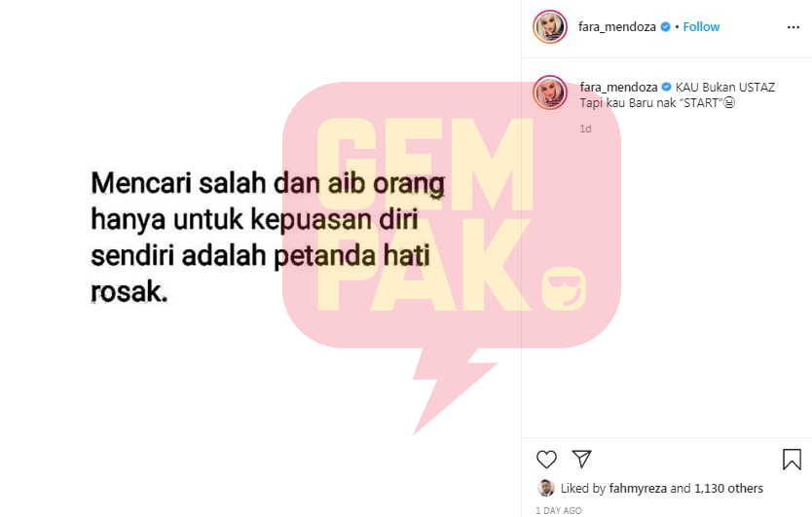Screen dimensions: 812x517
Task: Click the laughing emoji in caption
Action: [x=729, y=102]
